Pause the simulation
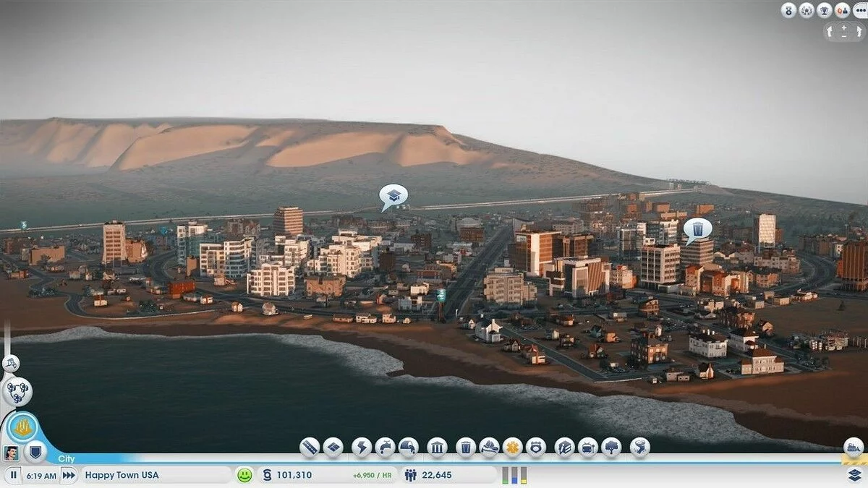Screen dimensions: 868x488 pos(13,475)
